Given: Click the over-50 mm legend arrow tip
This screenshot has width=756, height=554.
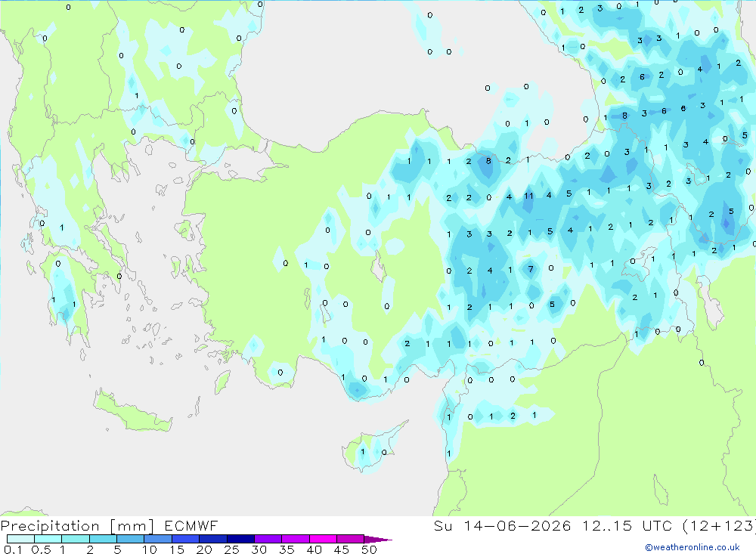Looking at the screenshot, I should 378,540.
